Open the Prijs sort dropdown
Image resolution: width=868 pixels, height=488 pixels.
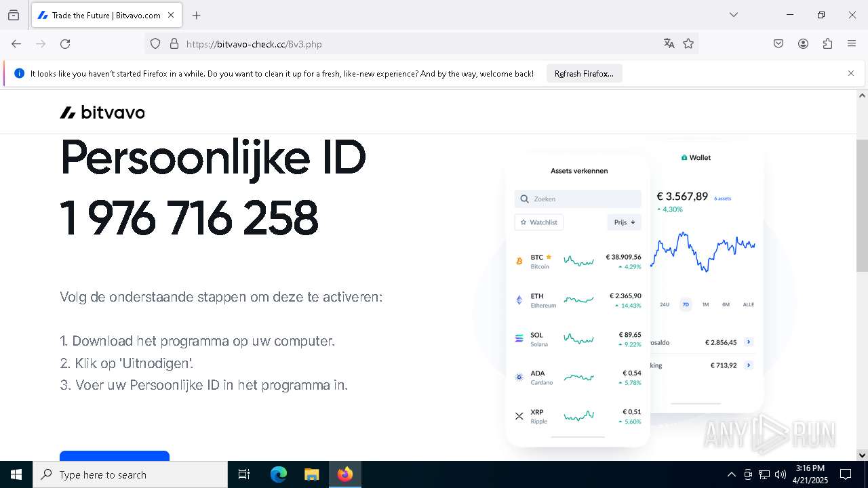(x=625, y=222)
